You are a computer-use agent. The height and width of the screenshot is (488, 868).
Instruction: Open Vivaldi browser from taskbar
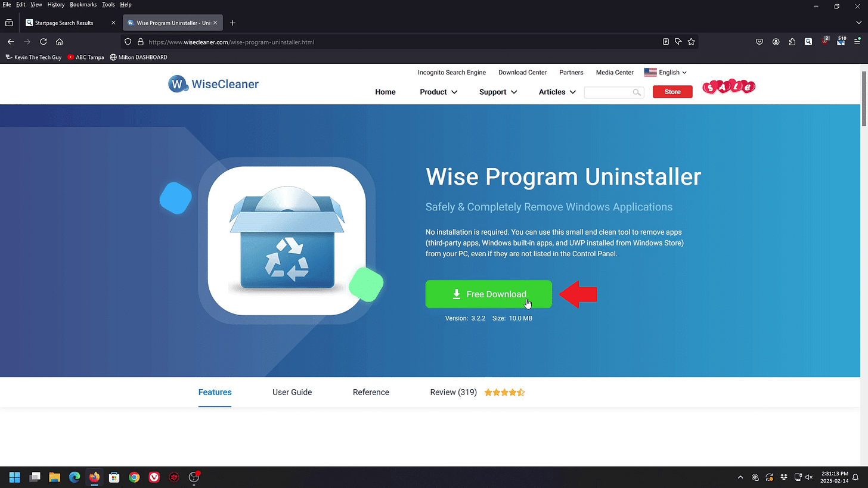154,477
